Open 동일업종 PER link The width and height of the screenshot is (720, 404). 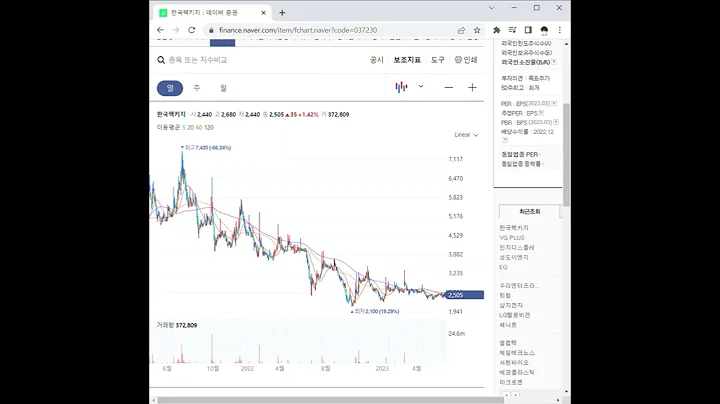[520, 154]
